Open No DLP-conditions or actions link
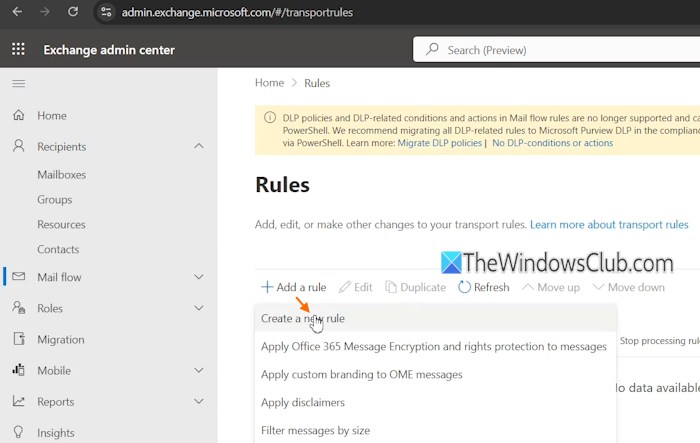The width and height of the screenshot is (700, 443). pos(553,143)
